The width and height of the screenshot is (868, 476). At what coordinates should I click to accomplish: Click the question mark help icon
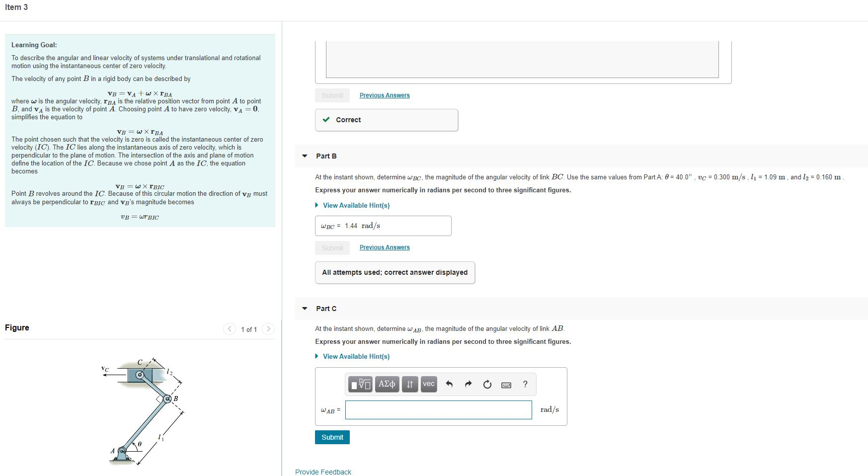525,384
